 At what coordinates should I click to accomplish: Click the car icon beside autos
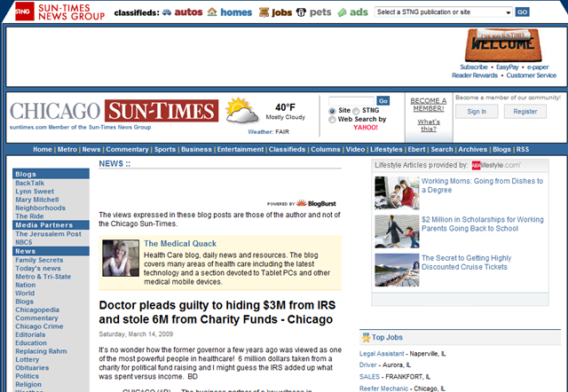click(167, 12)
